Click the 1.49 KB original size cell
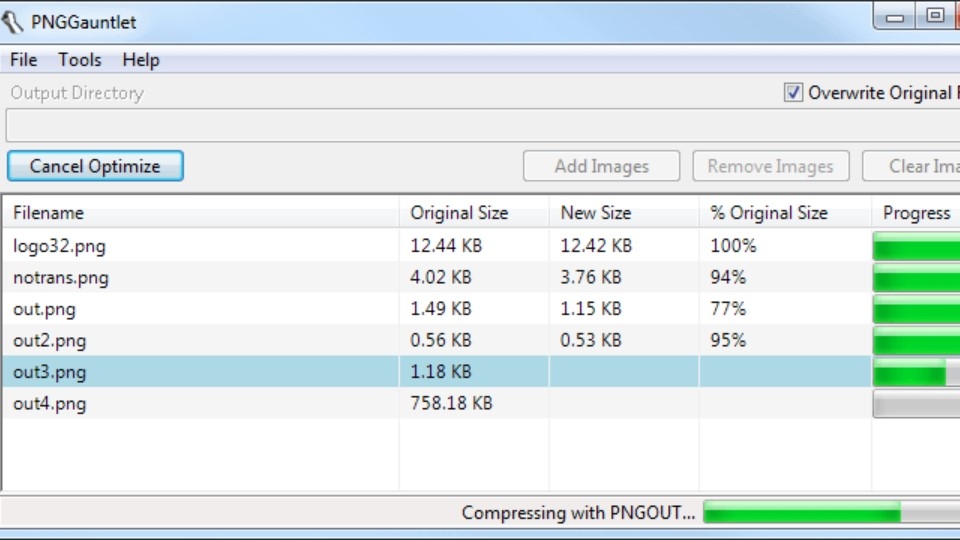This screenshot has width=960, height=540. click(x=441, y=309)
